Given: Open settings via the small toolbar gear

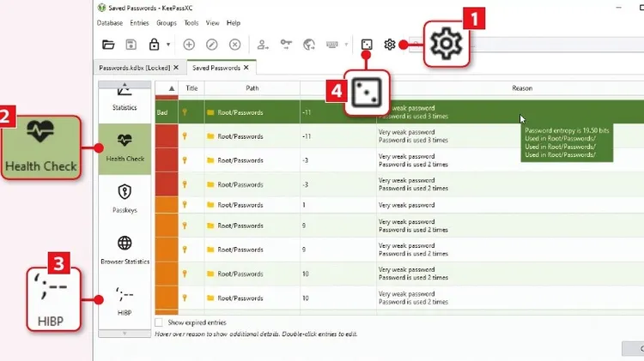Looking at the screenshot, I should point(389,45).
